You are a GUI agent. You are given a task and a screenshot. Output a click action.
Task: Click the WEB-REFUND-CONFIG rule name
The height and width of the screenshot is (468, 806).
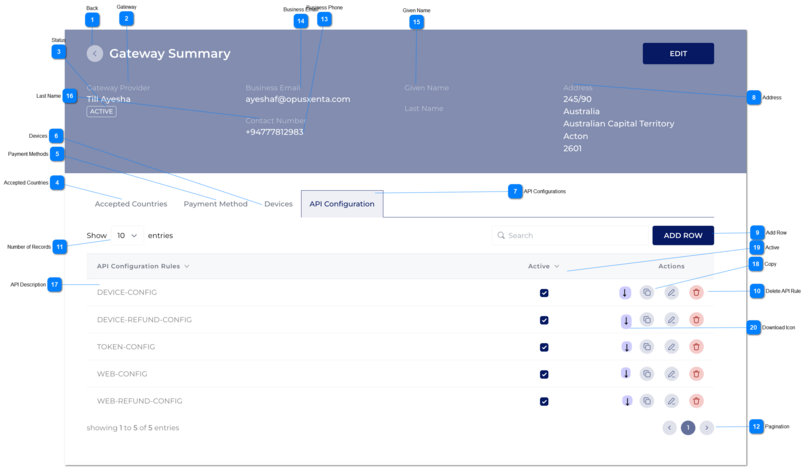coord(139,401)
